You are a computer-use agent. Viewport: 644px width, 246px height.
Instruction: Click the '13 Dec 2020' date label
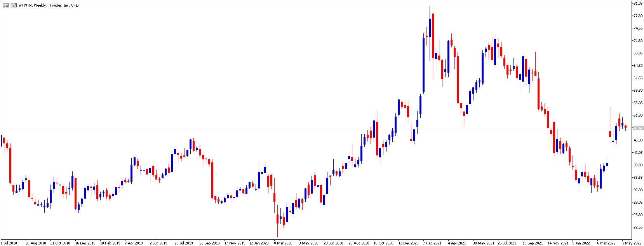coord(408,243)
